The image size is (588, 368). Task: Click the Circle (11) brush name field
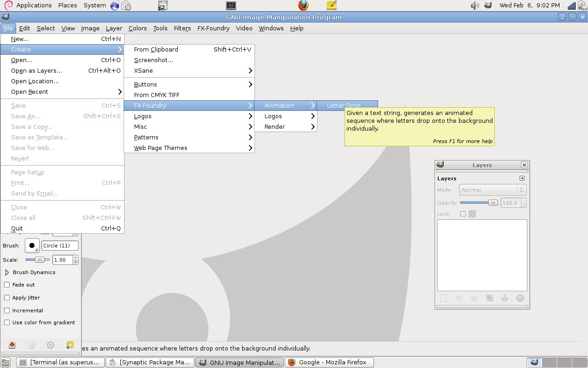60,246
